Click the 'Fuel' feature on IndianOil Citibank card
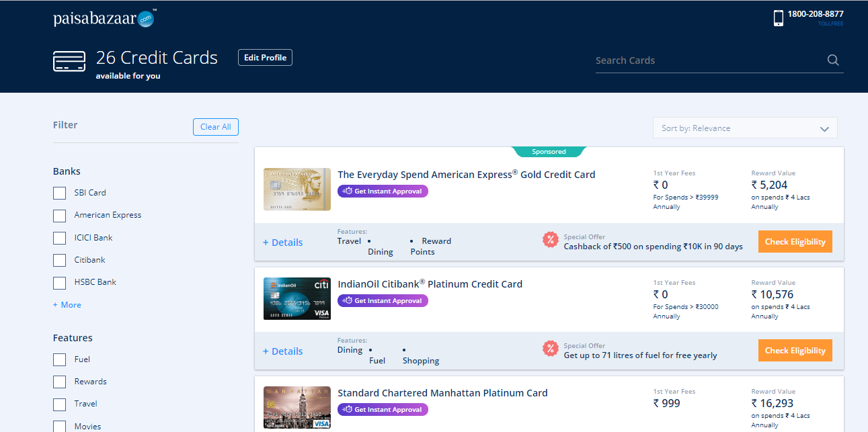 pyautogui.click(x=378, y=361)
